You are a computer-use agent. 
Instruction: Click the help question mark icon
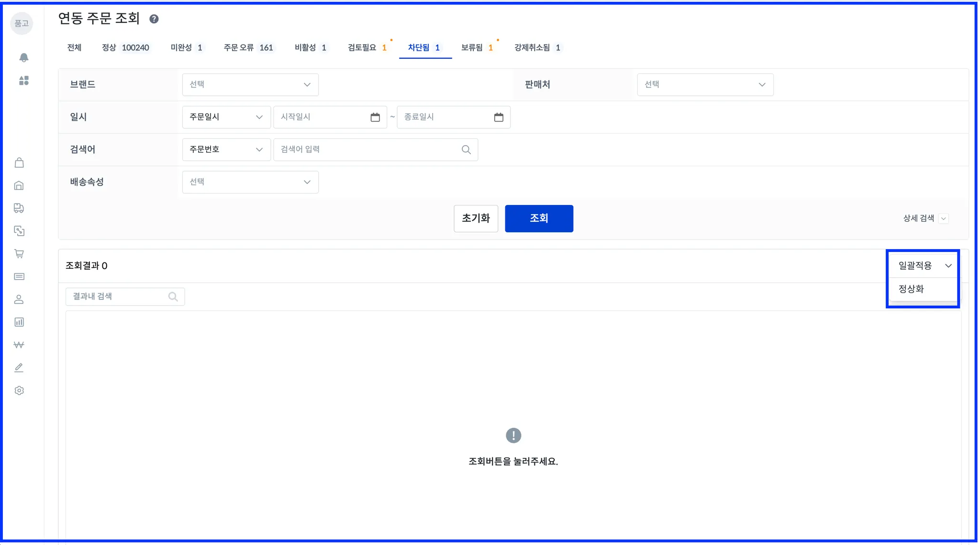click(x=154, y=19)
